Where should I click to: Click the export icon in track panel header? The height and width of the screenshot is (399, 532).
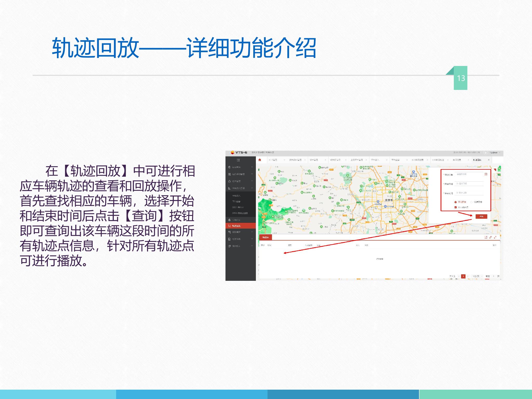(486, 237)
